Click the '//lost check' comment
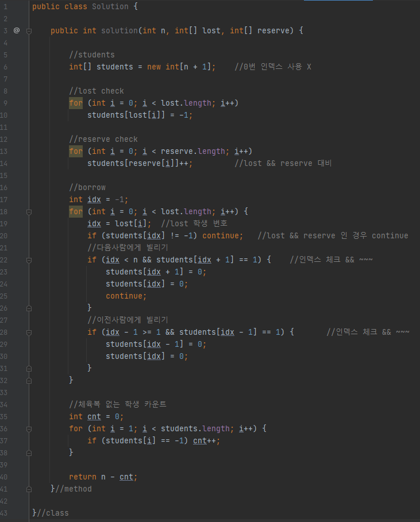The image size is (420, 522). (97, 91)
